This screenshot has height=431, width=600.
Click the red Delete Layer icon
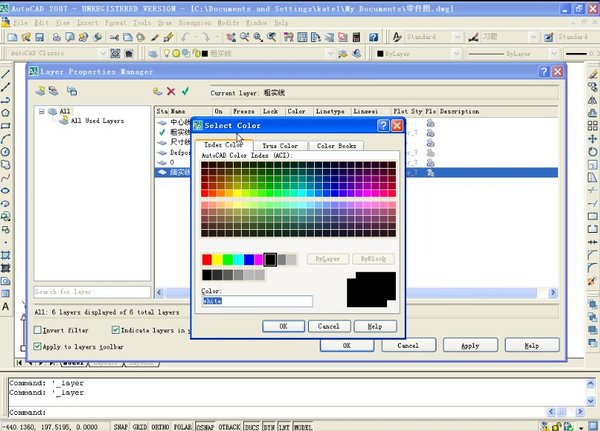coord(170,91)
